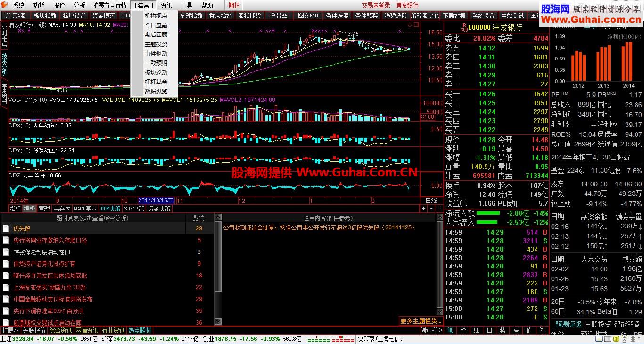Click the 沪深A股 toolbar button

point(16,16)
